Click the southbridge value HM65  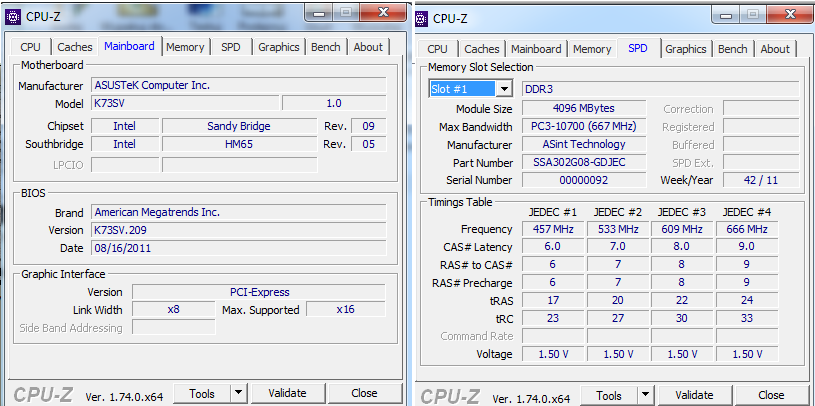coord(239,144)
